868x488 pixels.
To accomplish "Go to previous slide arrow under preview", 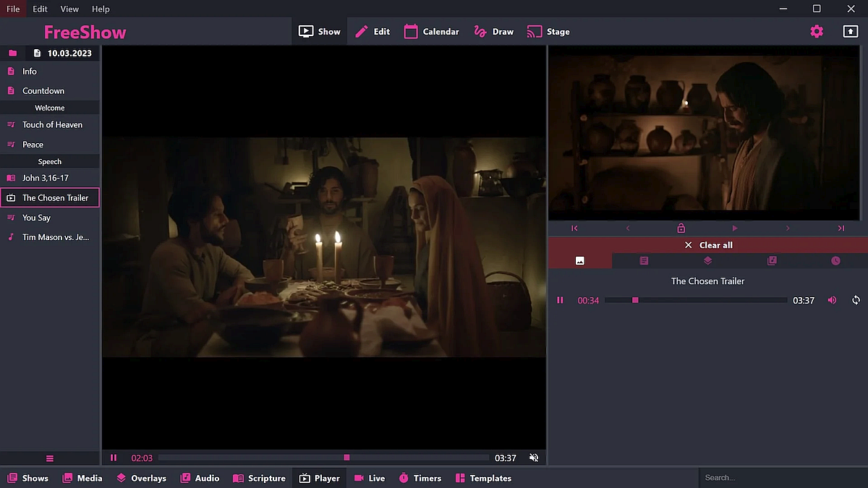I will 628,228.
